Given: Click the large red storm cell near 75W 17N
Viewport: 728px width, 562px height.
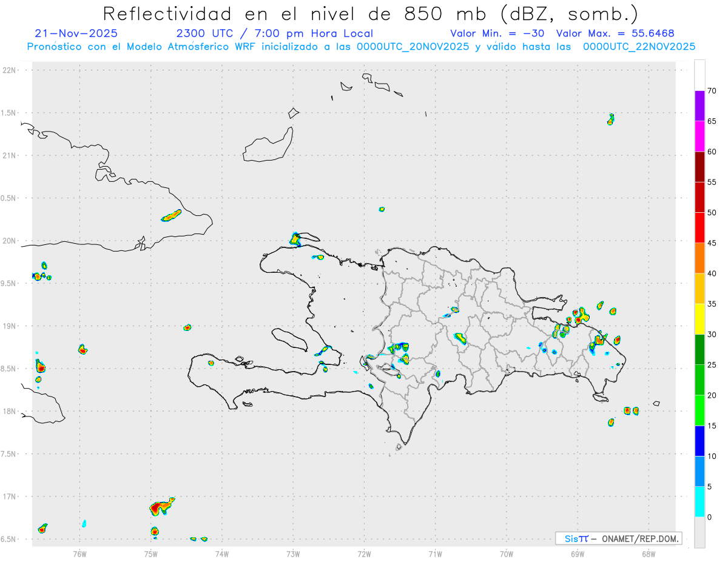Looking at the screenshot, I should pos(161,506).
